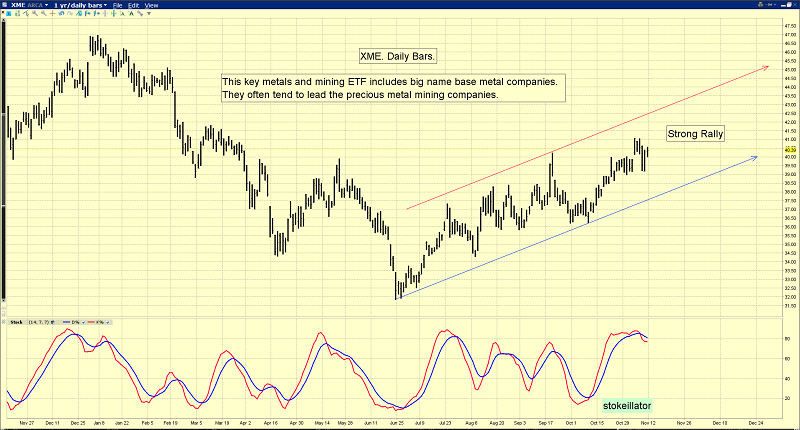Screen dimensions: 800x430
Task: Open the View menu
Action: pos(151,5)
